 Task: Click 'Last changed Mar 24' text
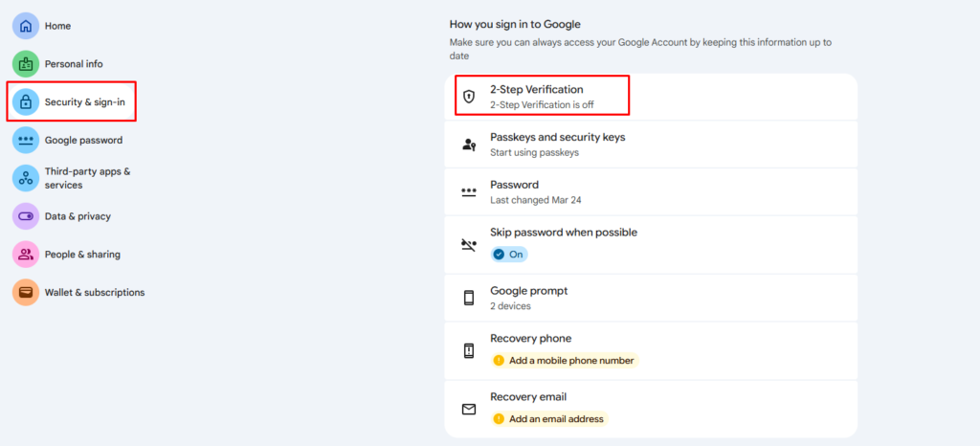536,200
